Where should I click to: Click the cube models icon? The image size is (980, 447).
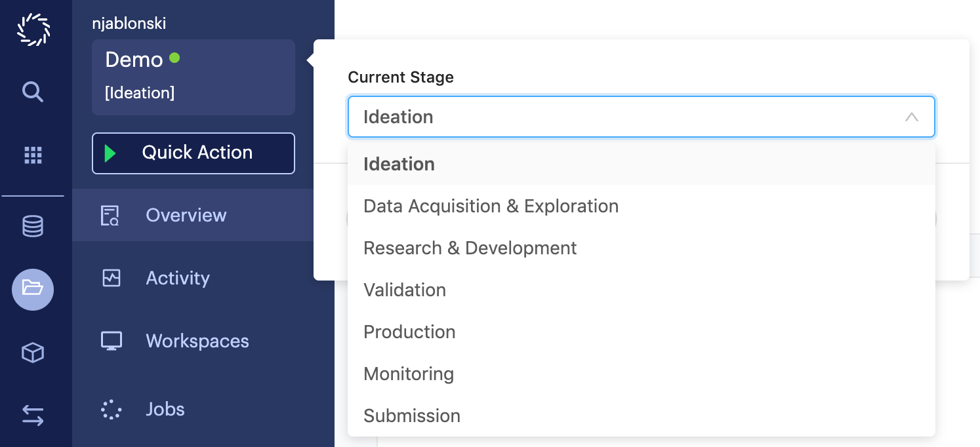33,353
